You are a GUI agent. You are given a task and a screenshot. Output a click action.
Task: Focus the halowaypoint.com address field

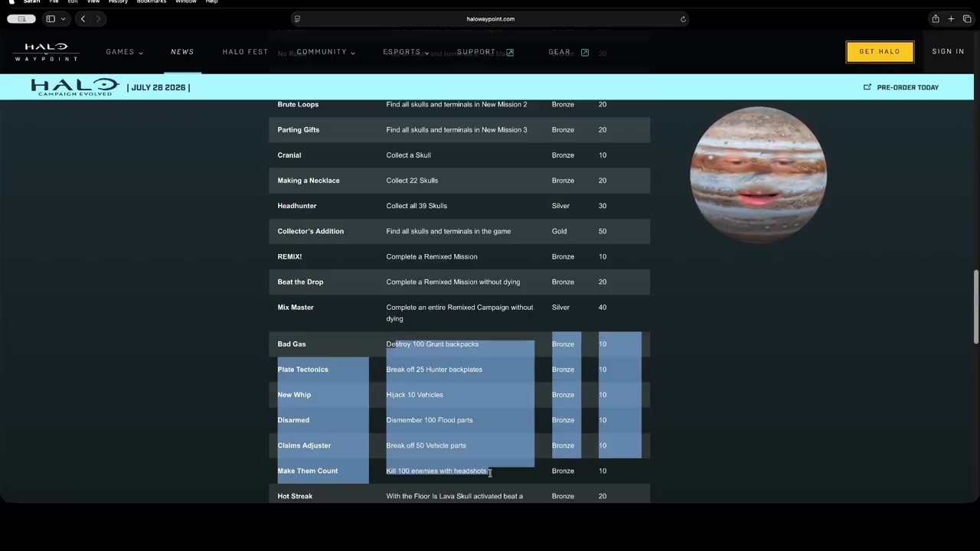click(x=490, y=19)
